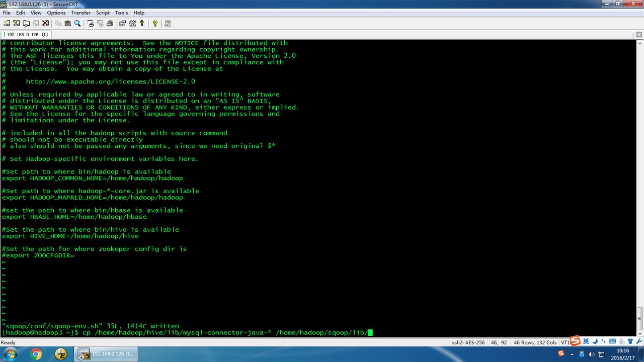Open the Options menu
The image size is (644, 362).
56,13
